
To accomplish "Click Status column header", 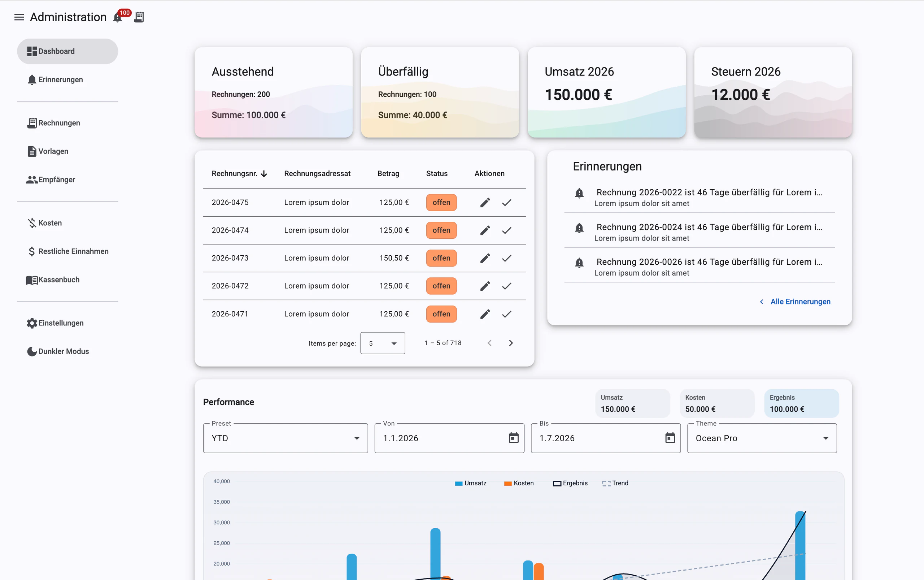I will coord(437,174).
